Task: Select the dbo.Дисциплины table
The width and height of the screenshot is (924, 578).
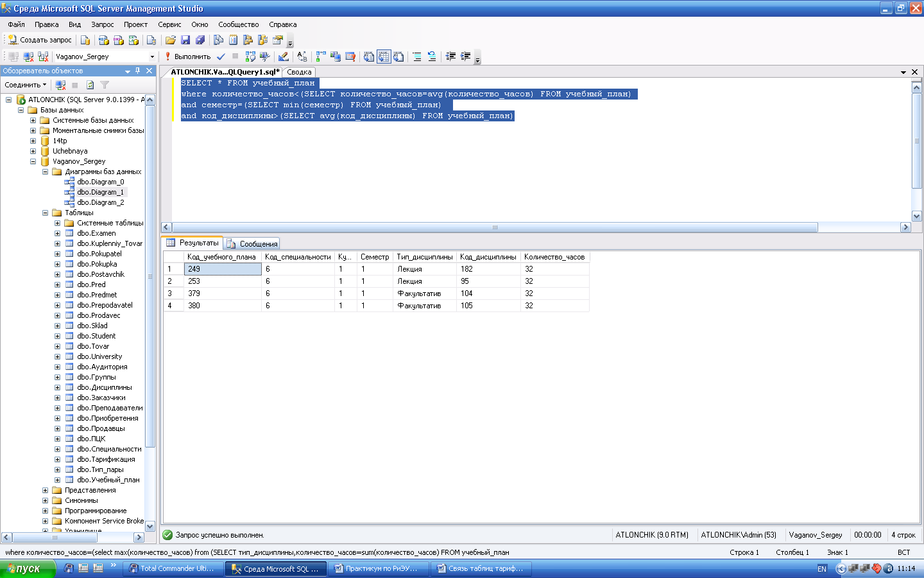Action: coord(104,387)
